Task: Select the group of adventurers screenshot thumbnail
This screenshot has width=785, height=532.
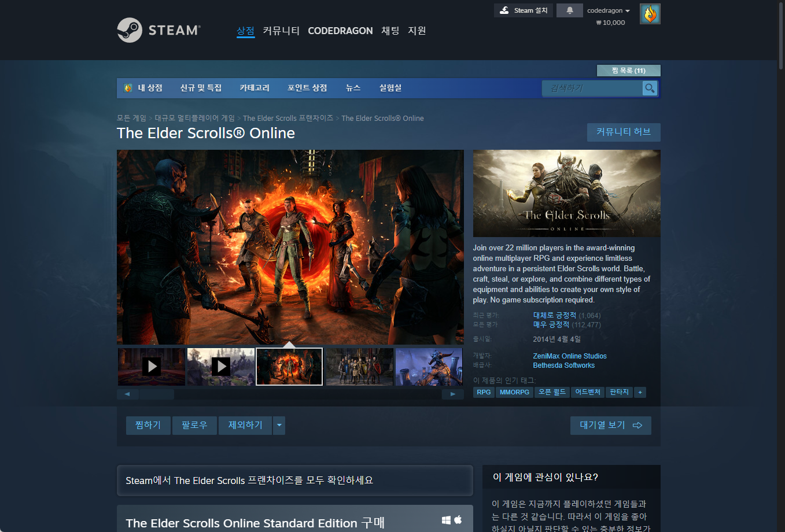Action: [359, 367]
